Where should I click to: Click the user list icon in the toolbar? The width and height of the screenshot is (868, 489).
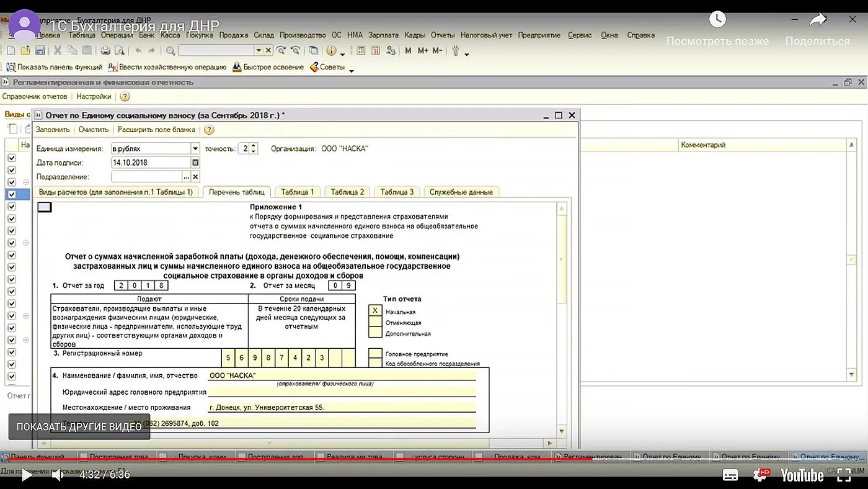[391, 50]
